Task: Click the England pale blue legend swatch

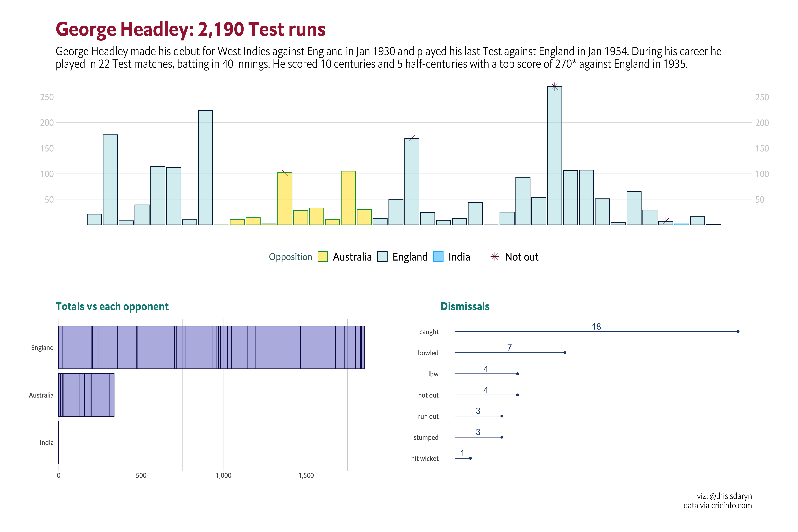Action: coord(382,257)
